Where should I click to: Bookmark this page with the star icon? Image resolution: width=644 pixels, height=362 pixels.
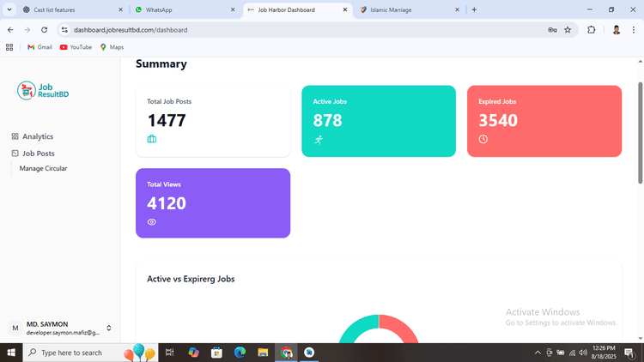tap(568, 29)
